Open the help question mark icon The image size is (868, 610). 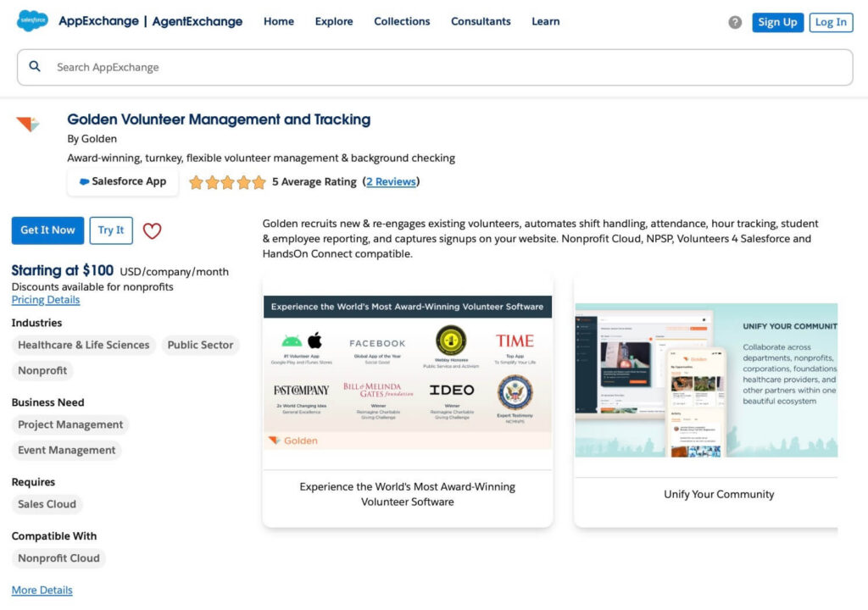(735, 22)
